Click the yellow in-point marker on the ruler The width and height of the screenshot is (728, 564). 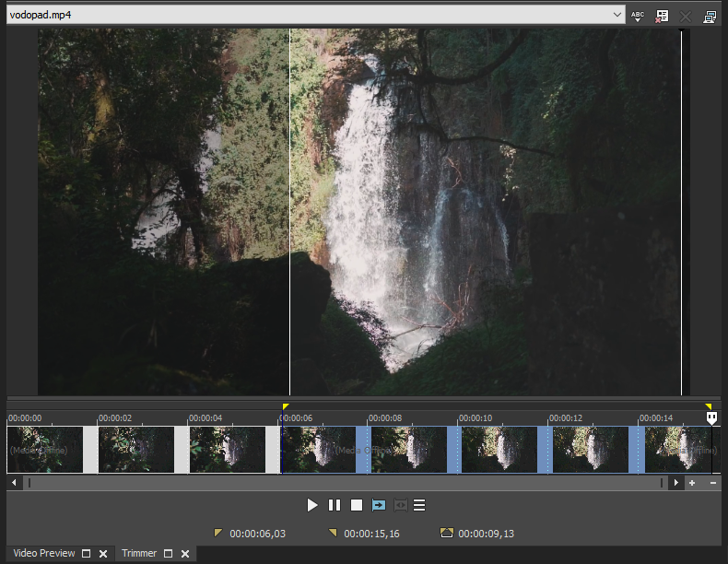286,406
